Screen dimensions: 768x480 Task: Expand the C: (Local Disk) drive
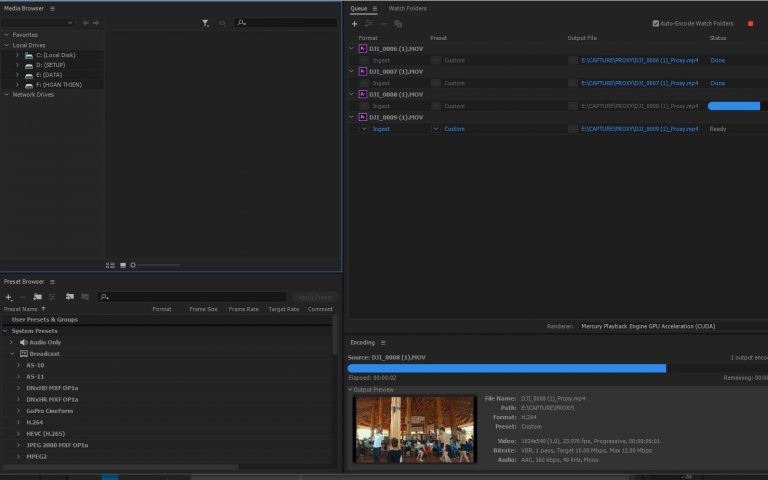click(17, 55)
